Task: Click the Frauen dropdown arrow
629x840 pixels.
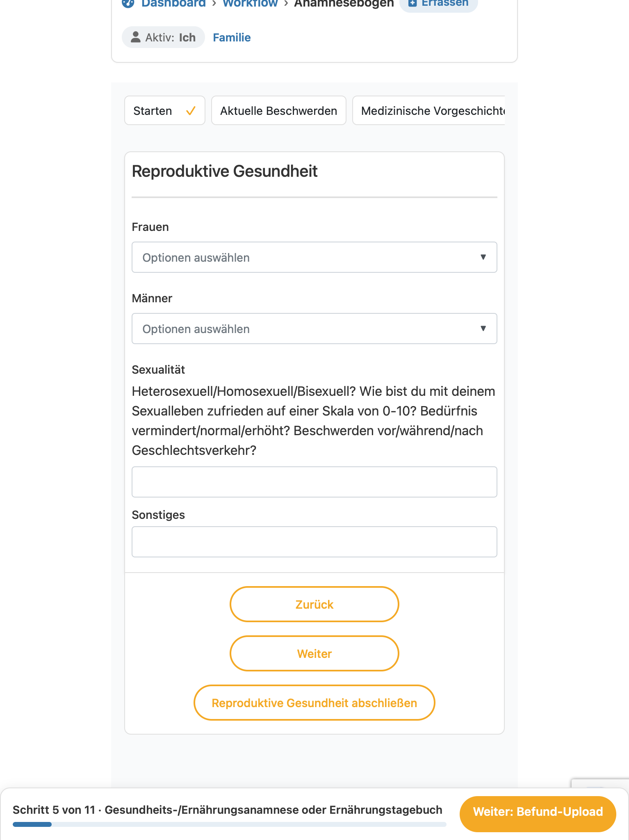Action: click(x=483, y=257)
